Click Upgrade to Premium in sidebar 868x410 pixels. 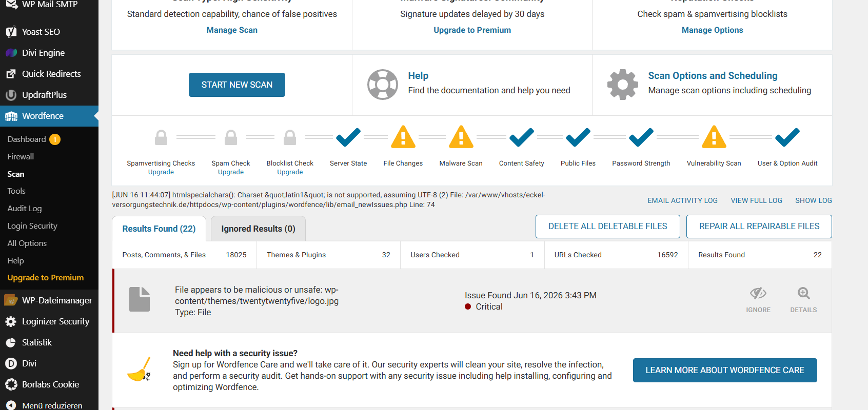(x=46, y=278)
